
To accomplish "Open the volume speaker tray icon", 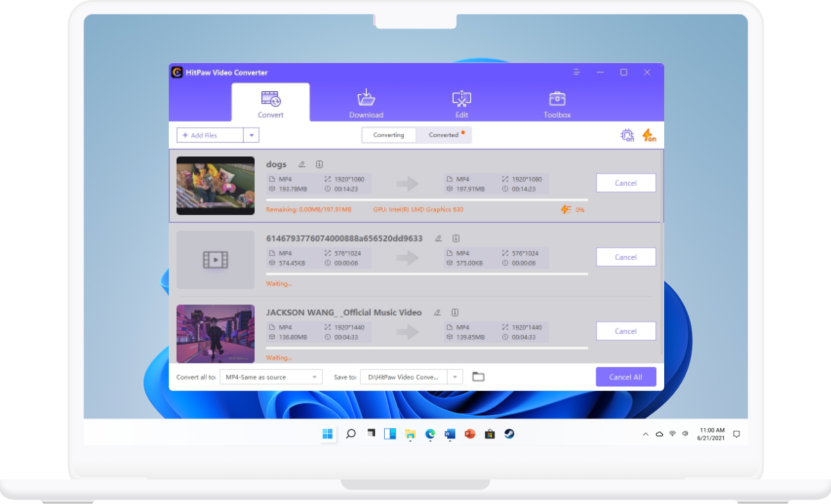I will click(x=686, y=434).
